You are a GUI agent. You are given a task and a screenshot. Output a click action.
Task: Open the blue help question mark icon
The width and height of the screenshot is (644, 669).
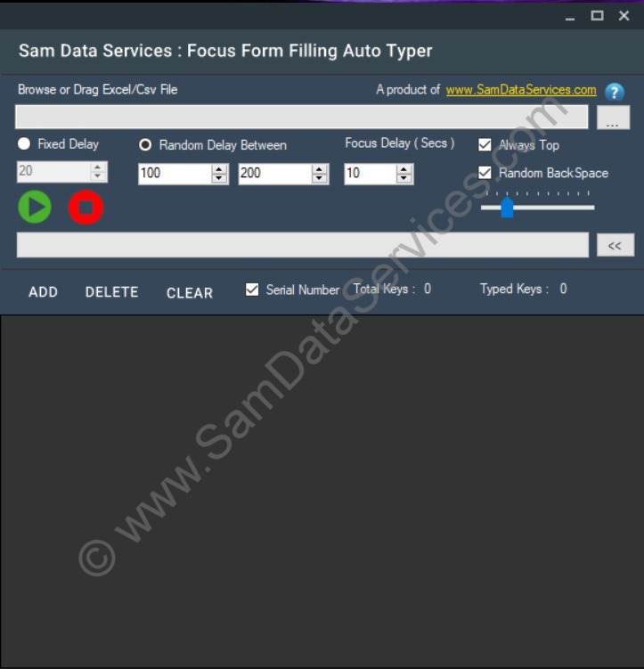(x=615, y=92)
